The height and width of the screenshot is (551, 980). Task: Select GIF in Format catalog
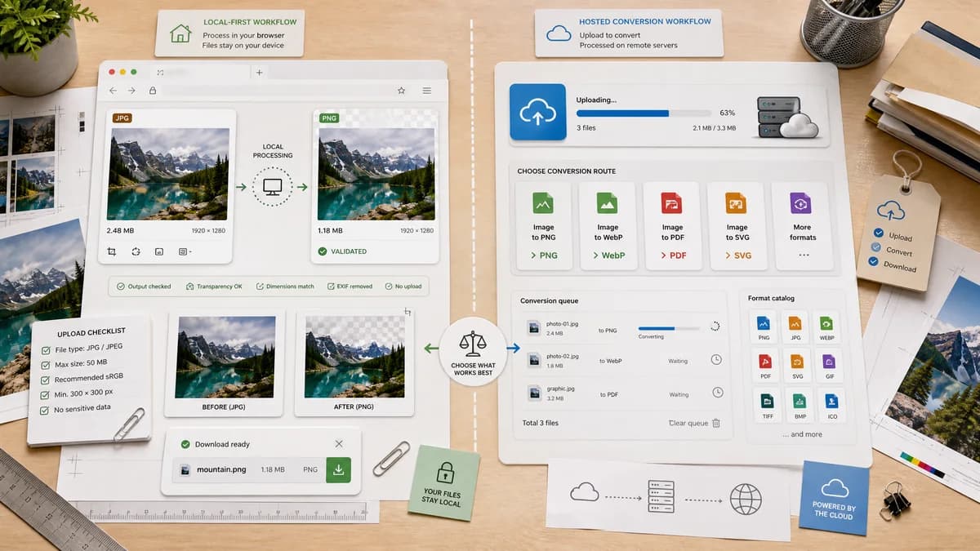coord(828,366)
